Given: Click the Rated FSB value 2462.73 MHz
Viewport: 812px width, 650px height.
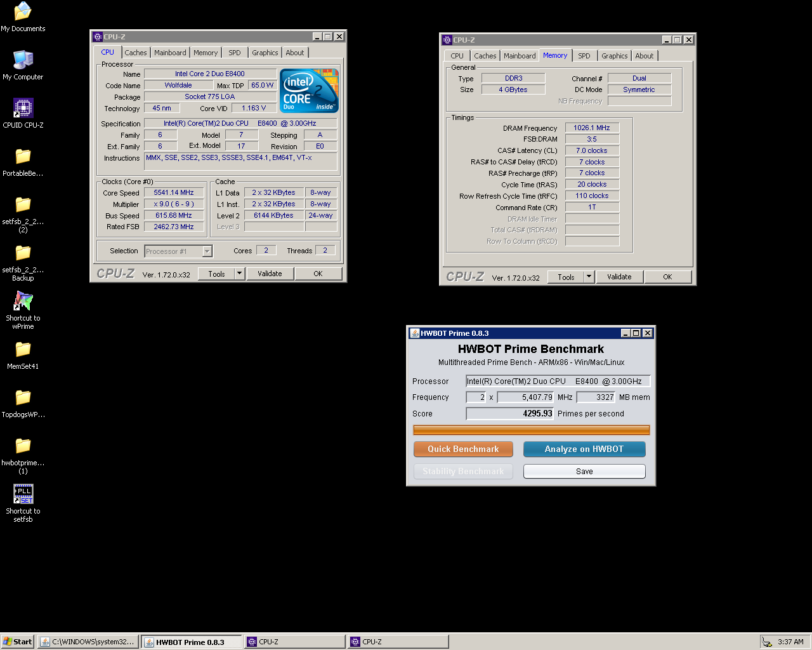Looking at the screenshot, I should (174, 227).
